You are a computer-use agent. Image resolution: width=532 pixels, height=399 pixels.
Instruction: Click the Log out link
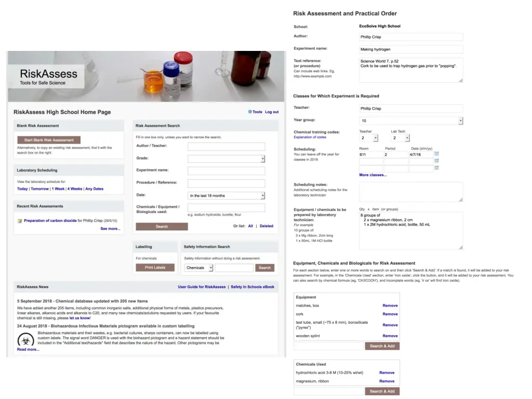coord(272,112)
